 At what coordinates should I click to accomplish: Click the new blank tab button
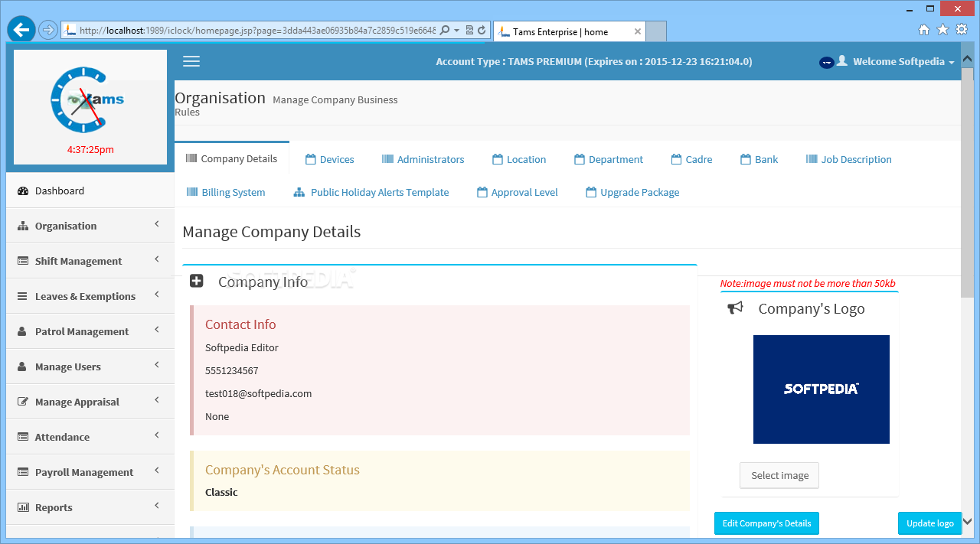point(657,31)
